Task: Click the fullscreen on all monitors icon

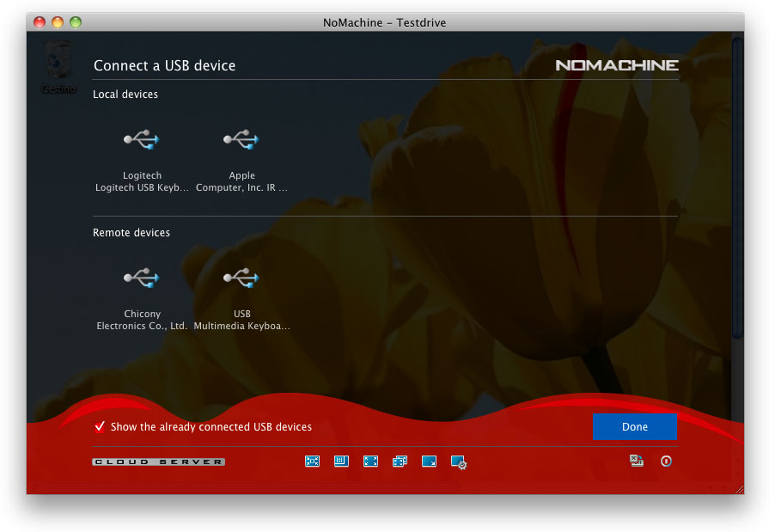Action: coord(400,462)
